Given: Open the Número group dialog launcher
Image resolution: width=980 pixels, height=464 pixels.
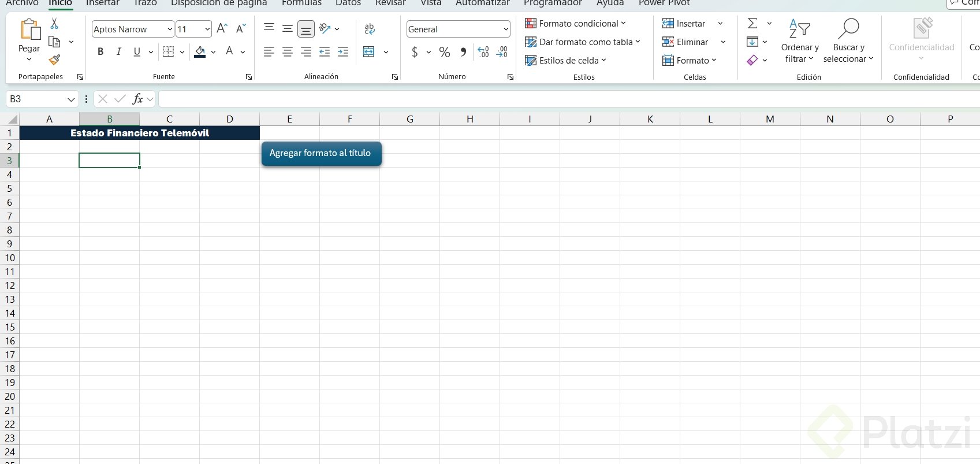Looking at the screenshot, I should click(511, 77).
